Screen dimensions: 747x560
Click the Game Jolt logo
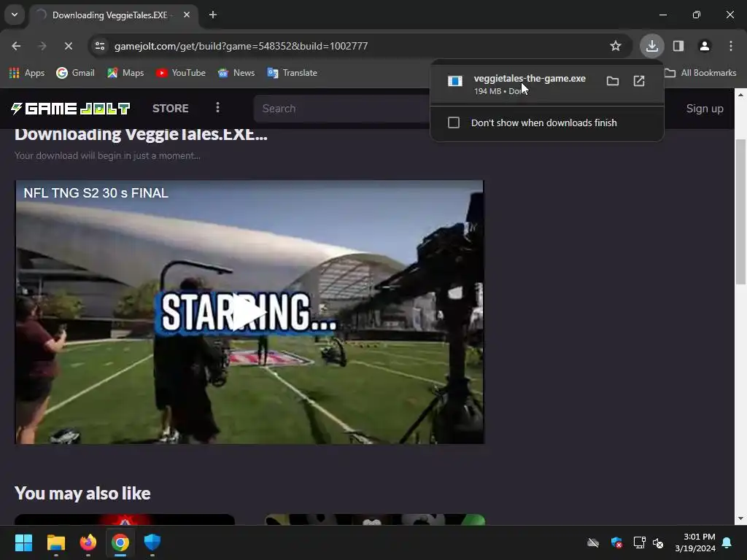(70, 109)
